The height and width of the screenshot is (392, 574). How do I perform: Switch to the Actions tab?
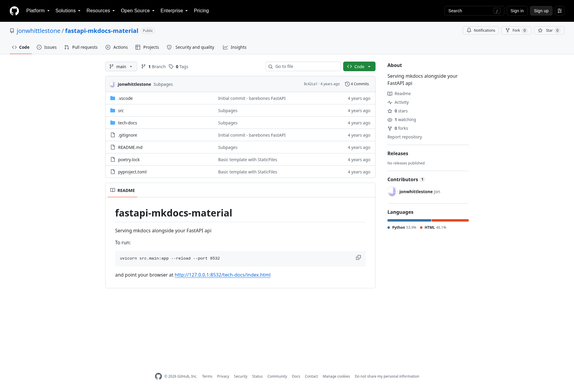point(117,47)
